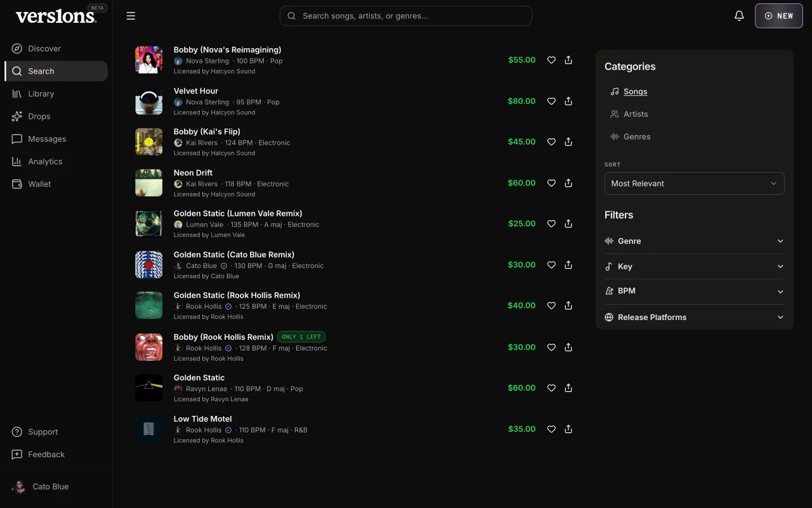812x508 pixels.
Task: Open the notifications bell
Action: click(x=739, y=16)
